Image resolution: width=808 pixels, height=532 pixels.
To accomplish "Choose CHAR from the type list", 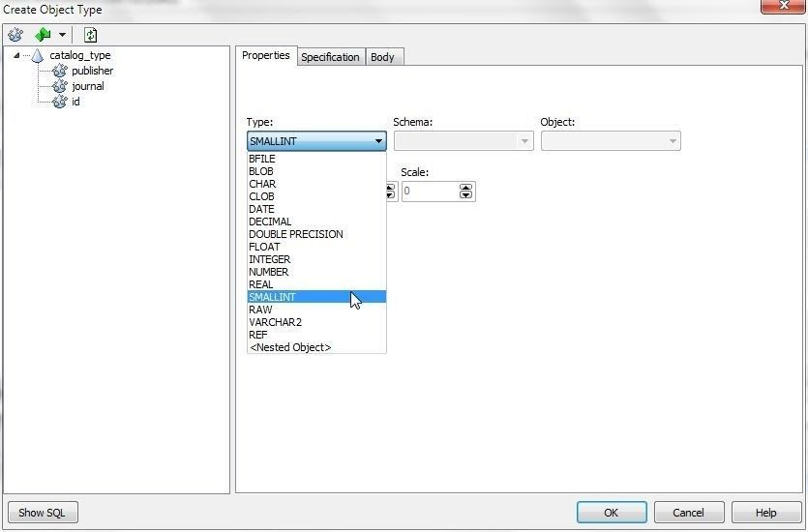I will tap(316, 184).
